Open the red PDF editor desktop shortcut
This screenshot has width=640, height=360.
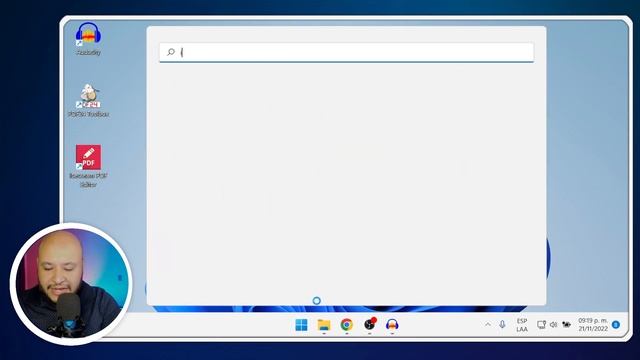click(x=88, y=166)
